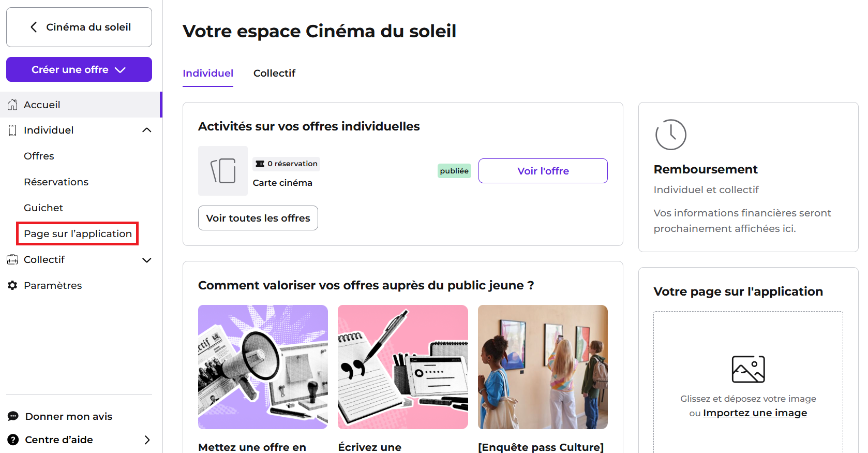Click the [Enquête pass Culture] article title
868x453 pixels.
coord(541,447)
